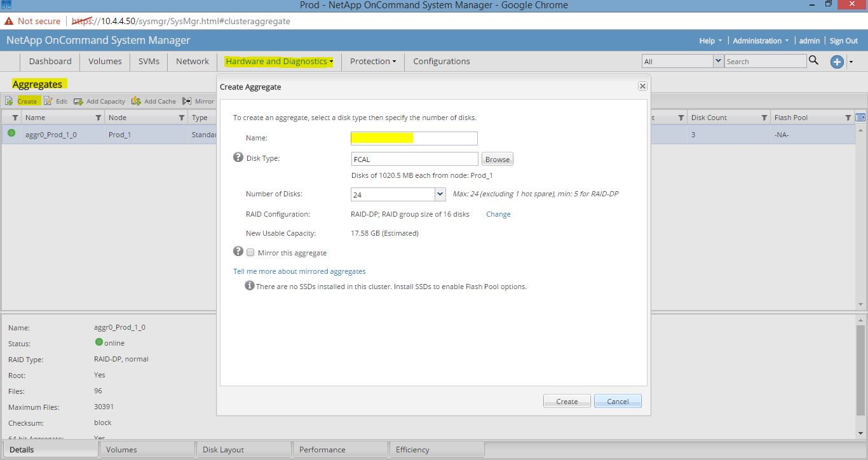868x460 pixels.
Task: Open the column selection icon beside Flash Pool
Action: (861, 117)
